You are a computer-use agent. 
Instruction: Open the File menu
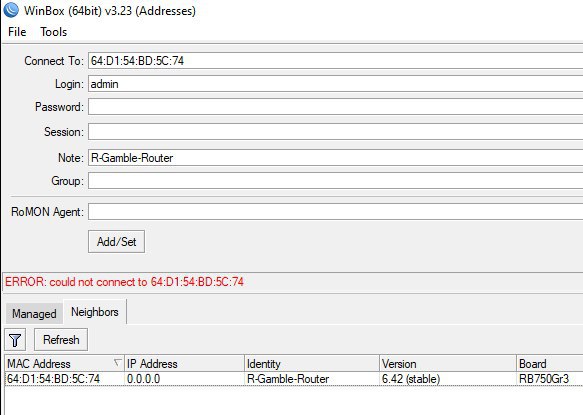click(17, 32)
